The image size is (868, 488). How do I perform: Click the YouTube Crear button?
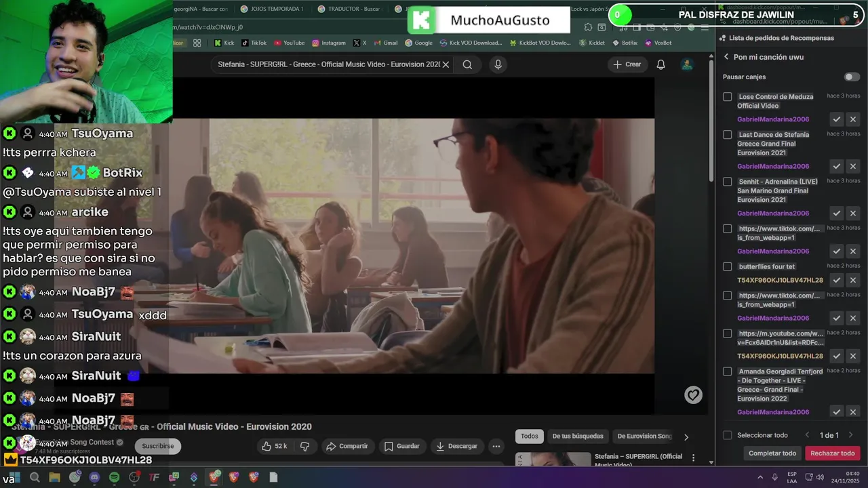coord(627,64)
